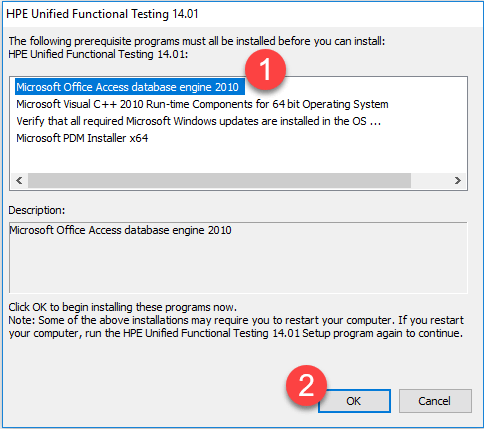Click the red circle marker numbered 2
This screenshot has width=484, height=429.
pos(306,385)
